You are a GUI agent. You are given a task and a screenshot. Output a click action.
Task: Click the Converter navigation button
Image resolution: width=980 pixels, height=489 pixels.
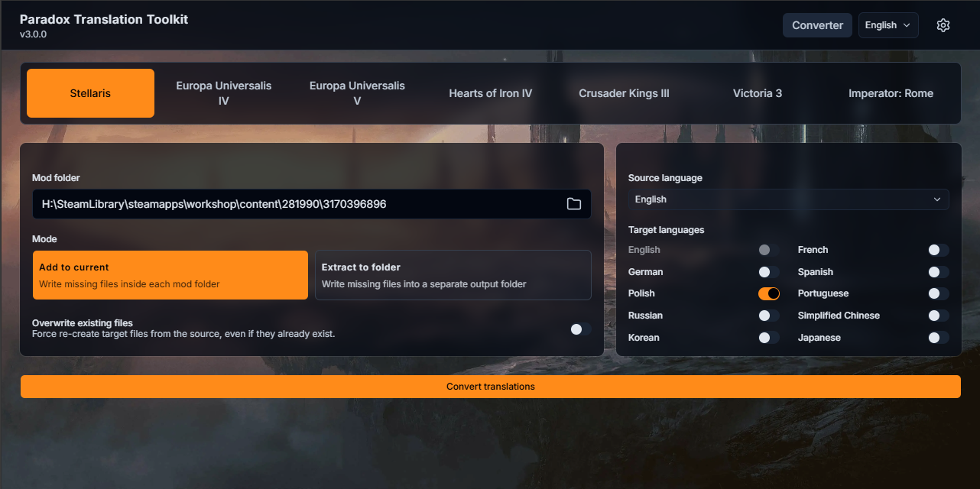(817, 24)
